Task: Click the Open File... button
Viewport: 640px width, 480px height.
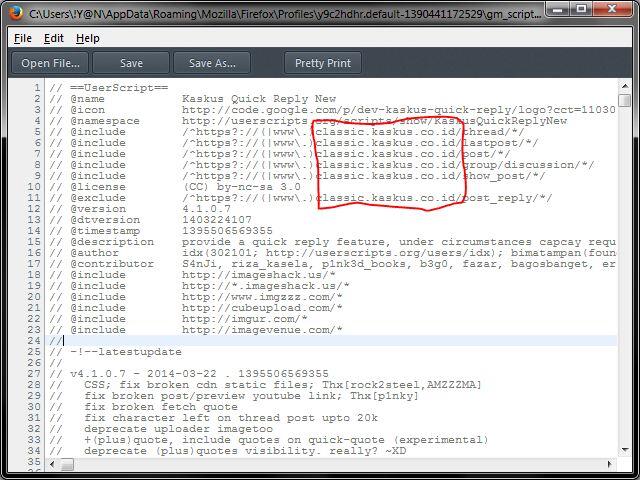Action: click(50, 63)
